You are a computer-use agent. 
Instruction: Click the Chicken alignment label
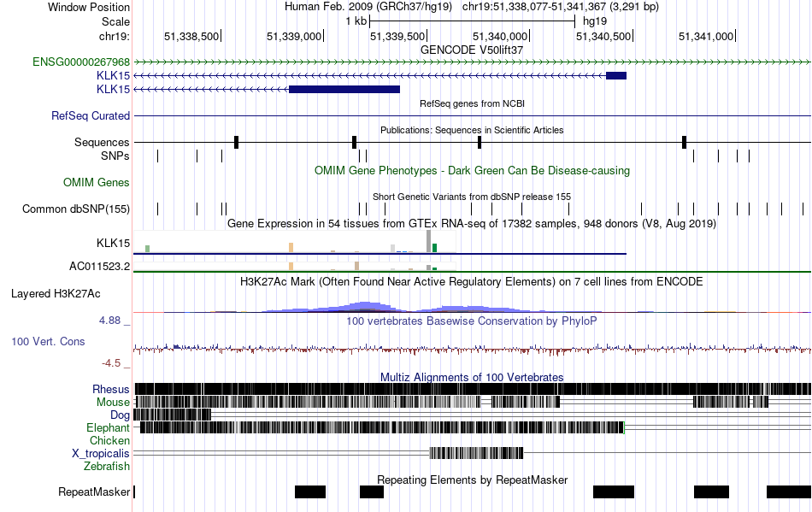[x=109, y=440]
